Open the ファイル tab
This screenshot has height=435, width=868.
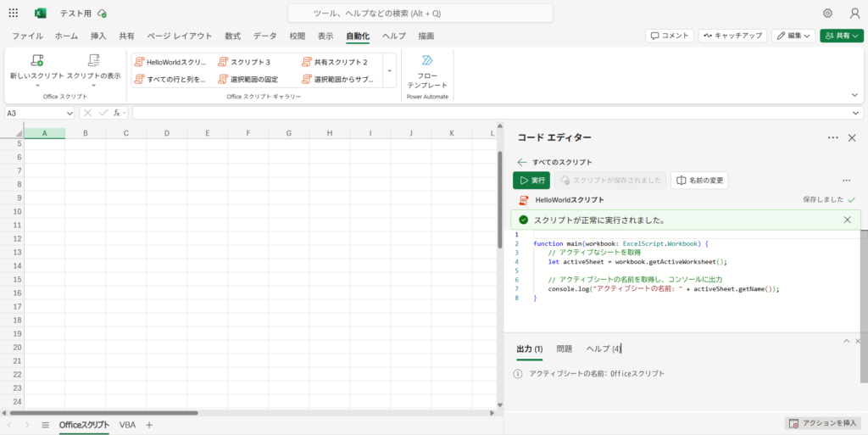tap(28, 36)
